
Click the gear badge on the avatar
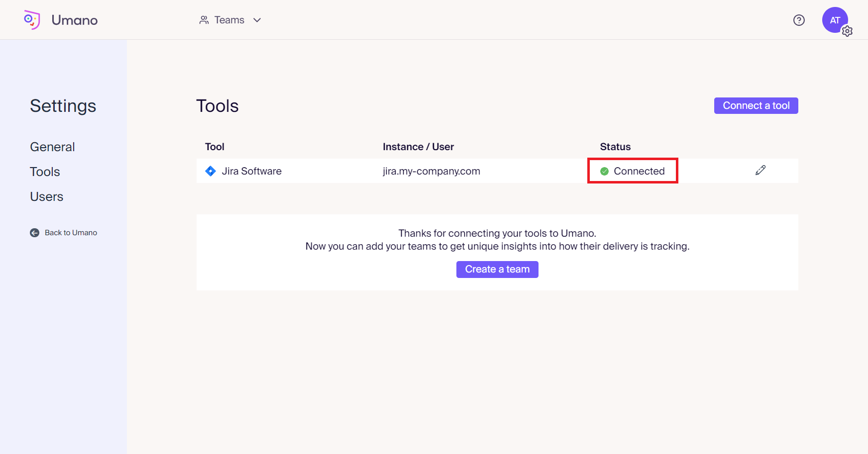[847, 31]
